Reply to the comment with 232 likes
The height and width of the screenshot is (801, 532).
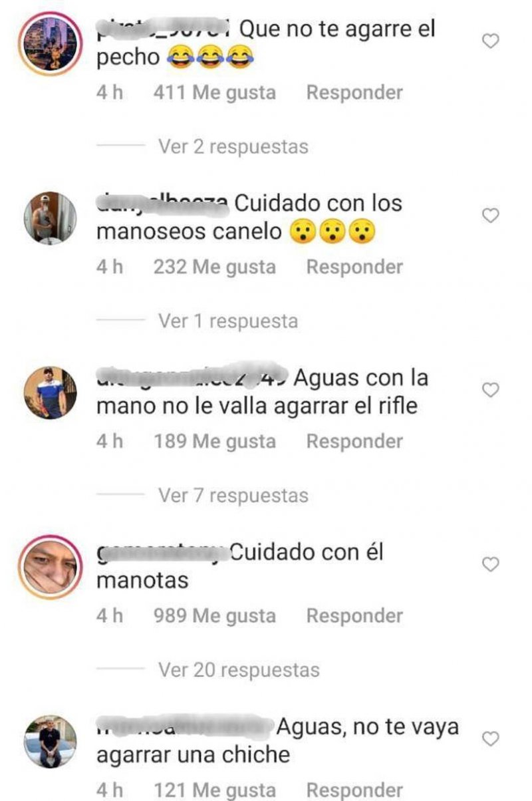[x=354, y=267]
